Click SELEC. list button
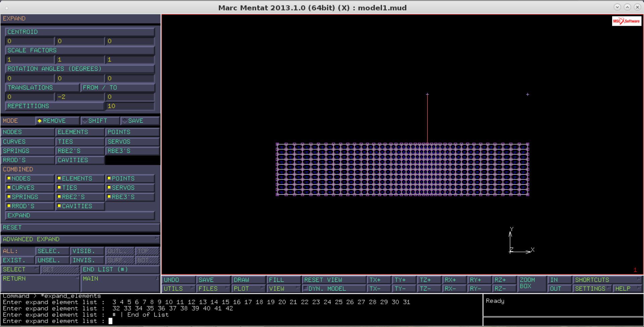 (52, 251)
